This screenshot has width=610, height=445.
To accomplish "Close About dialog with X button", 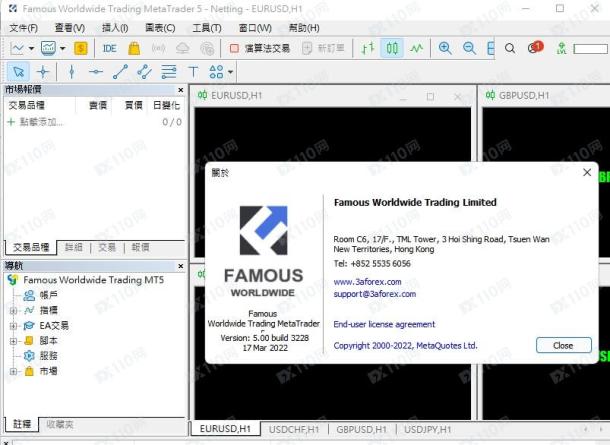I will coord(587,172).
